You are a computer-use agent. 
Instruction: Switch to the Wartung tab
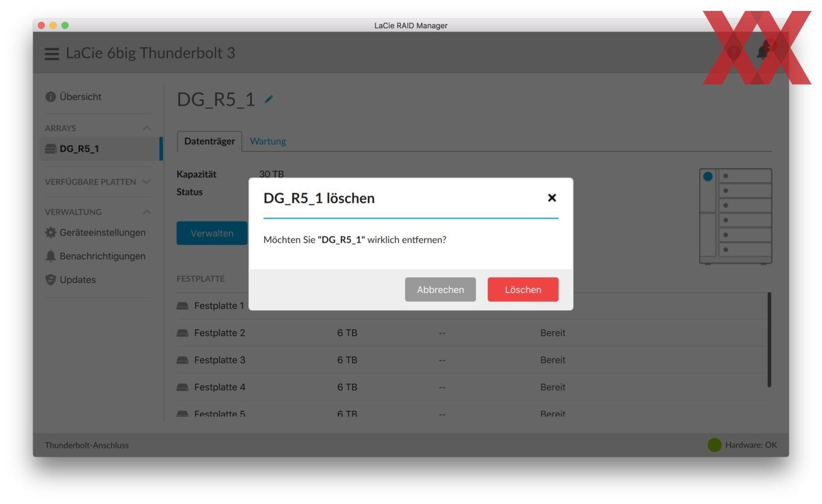(x=268, y=141)
